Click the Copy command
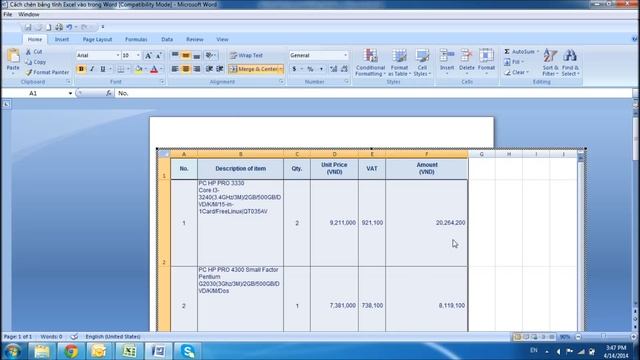The height and width of the screenshot is (360, 640). point(35,62)
